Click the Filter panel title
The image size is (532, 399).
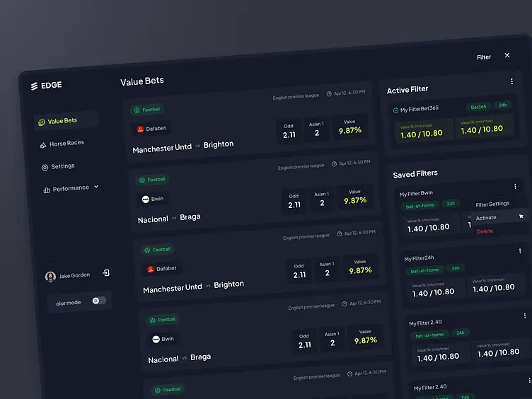click(x=484, y=57)
